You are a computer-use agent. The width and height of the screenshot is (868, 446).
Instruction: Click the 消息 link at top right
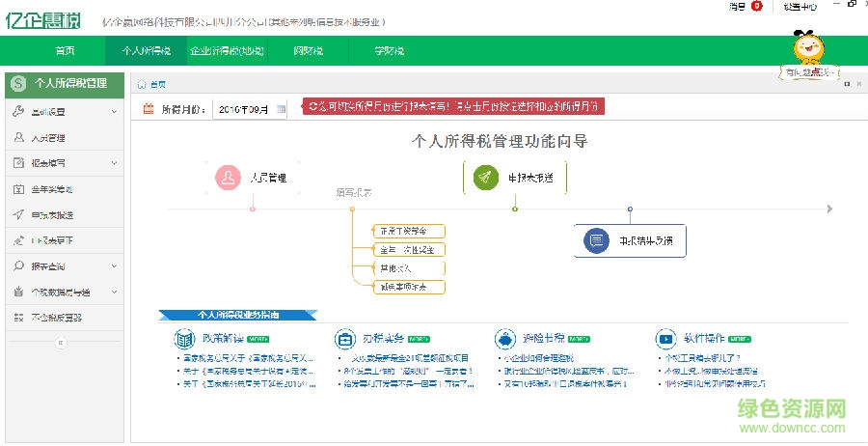click(x=737, y=7)
